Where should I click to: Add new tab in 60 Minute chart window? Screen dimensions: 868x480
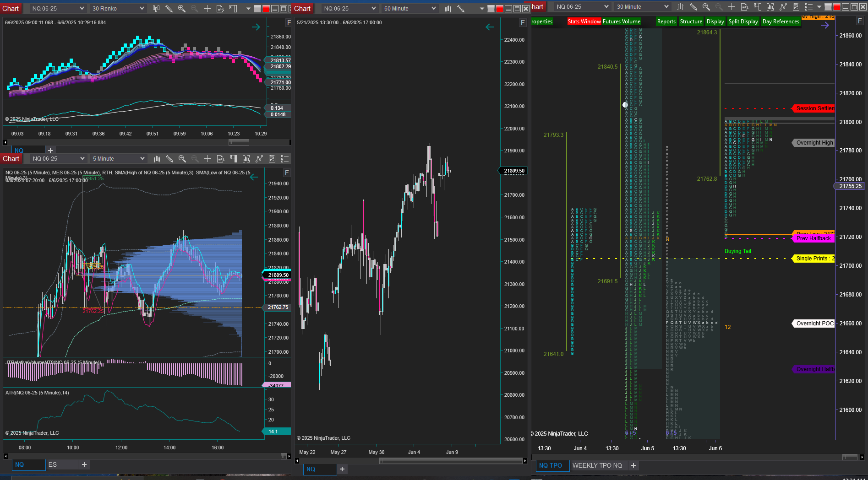click(342, 469)
